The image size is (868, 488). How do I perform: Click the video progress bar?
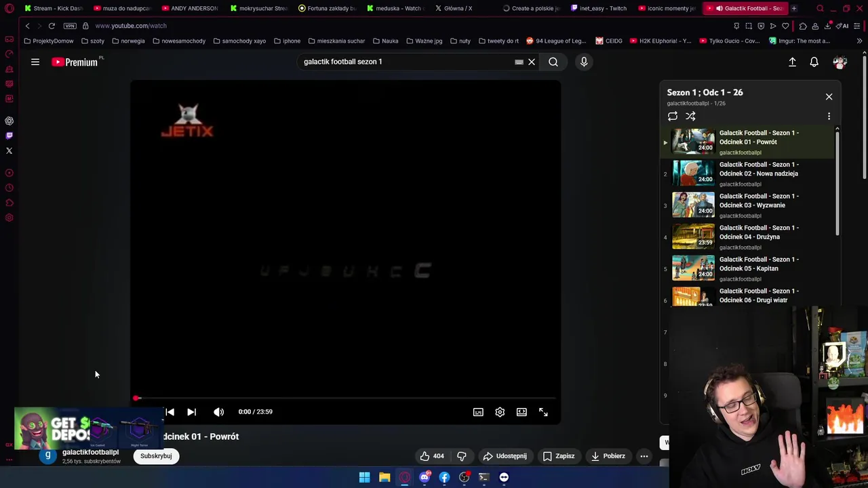point(346,398)
